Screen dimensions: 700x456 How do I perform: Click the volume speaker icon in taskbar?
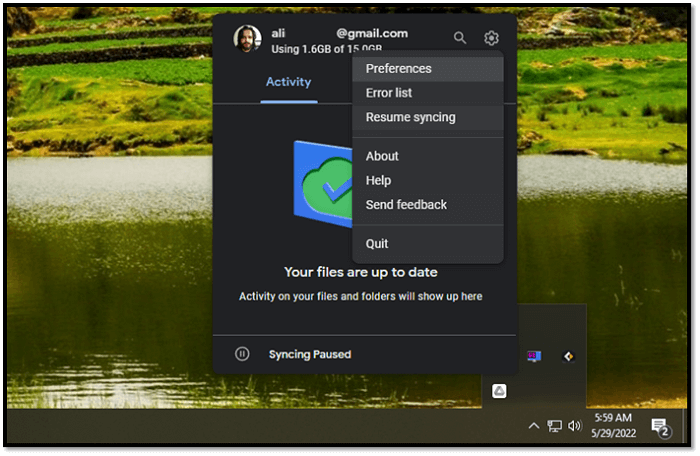[x=575, y=426]
